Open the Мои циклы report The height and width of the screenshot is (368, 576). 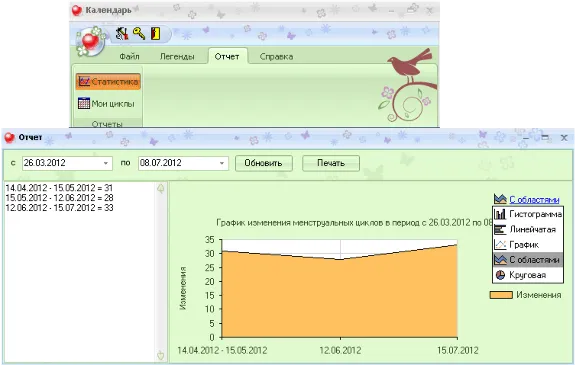coord(106,104)
